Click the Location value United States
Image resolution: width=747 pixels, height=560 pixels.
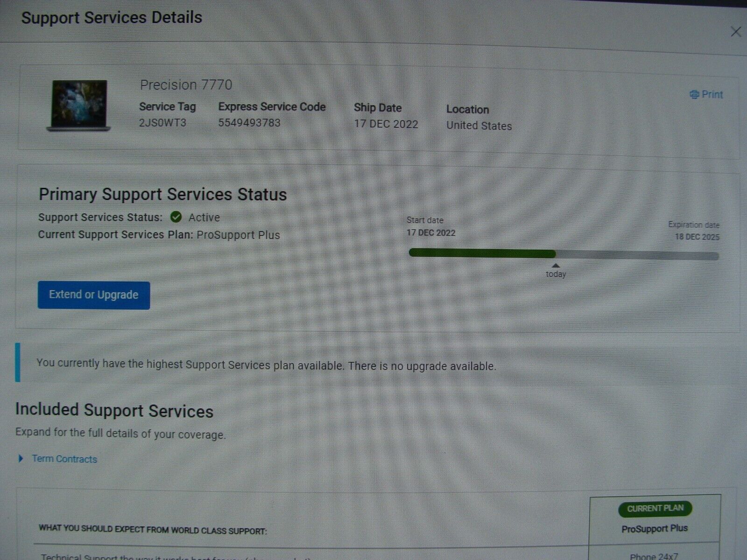(x=479, y=126)
